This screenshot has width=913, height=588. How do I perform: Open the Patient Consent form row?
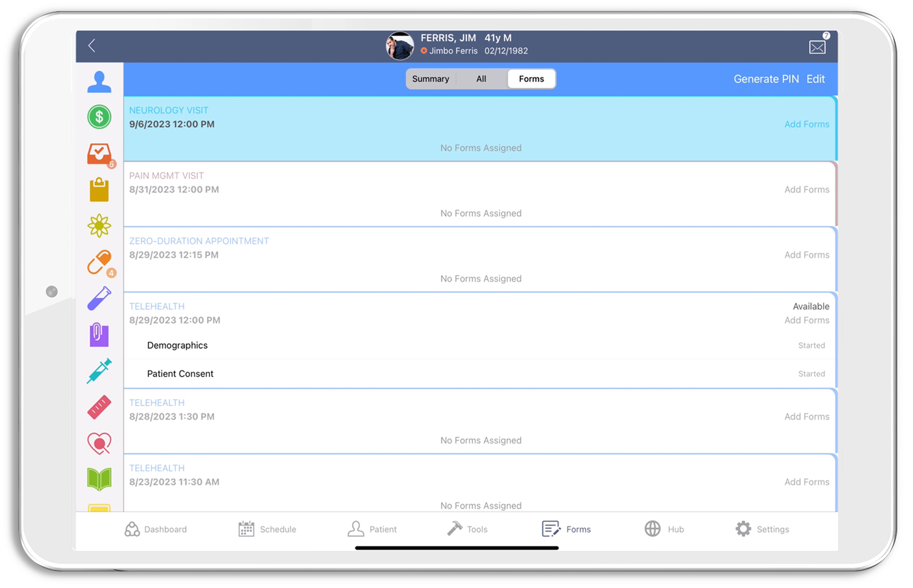tap(480, 374)
